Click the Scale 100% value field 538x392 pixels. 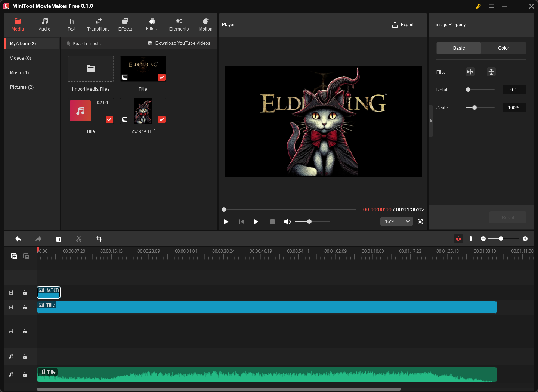[x=514, y=108]
